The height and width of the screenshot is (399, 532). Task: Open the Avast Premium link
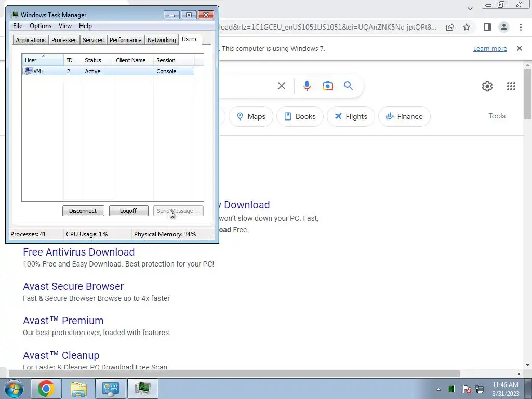pyautogui.click(x=63, y=321)
